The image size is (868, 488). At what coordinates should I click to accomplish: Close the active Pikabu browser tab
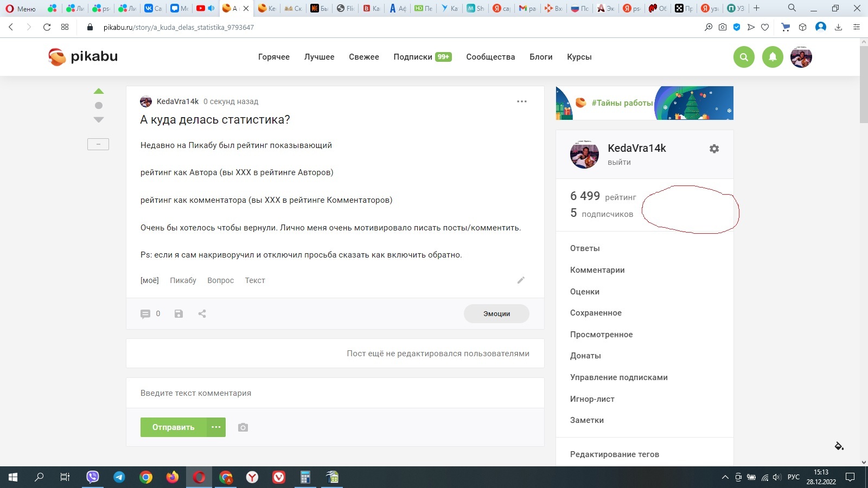point(246,8)
